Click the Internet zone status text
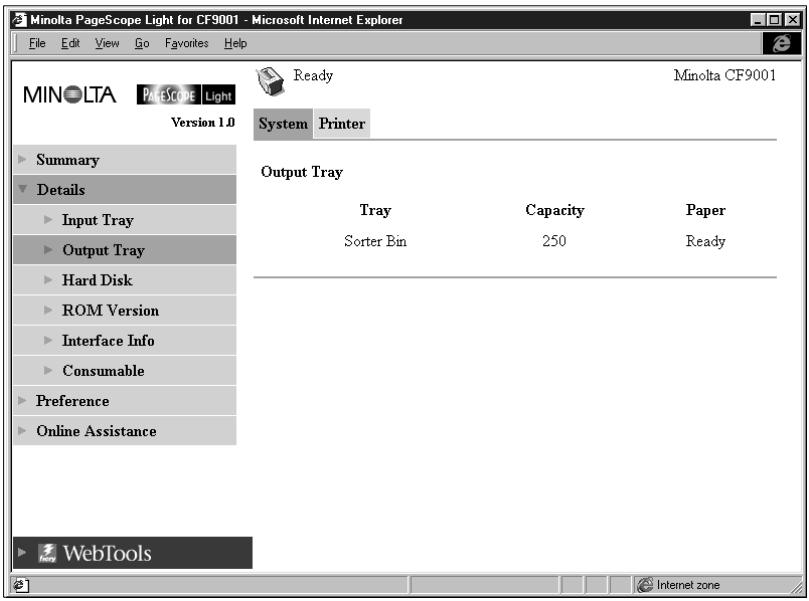The height and width of the screenshot is (601, 809). coord(688,584)
